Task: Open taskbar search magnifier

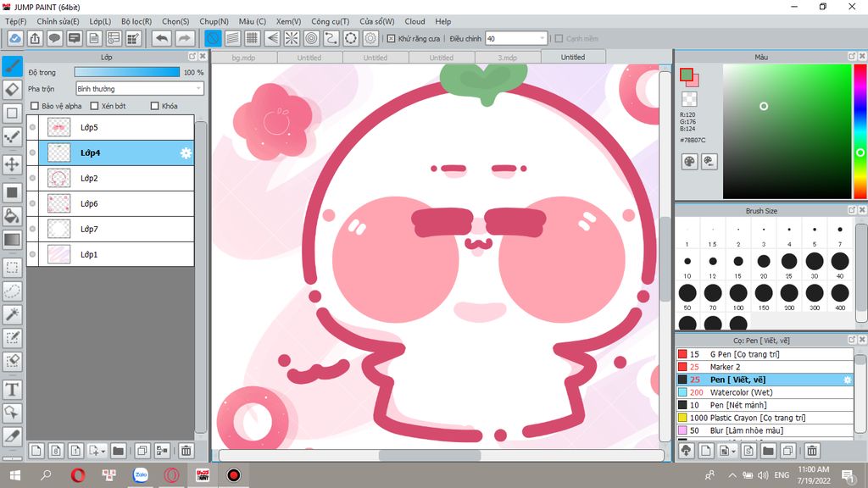Action: [x=46, y=475]
